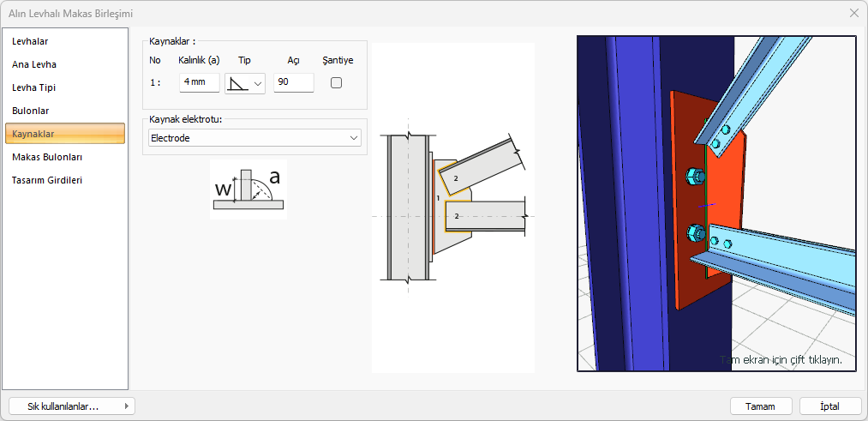Screen dimensions: 868x421
Task: Click the upper bolt in 3D preview
Action: pos(693,176)
